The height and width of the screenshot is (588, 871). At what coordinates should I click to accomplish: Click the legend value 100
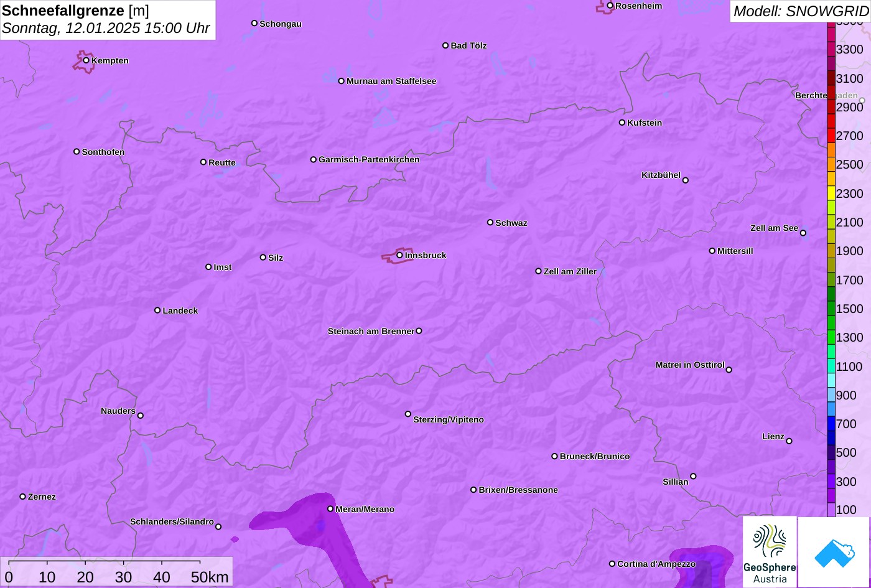(846, 510)
